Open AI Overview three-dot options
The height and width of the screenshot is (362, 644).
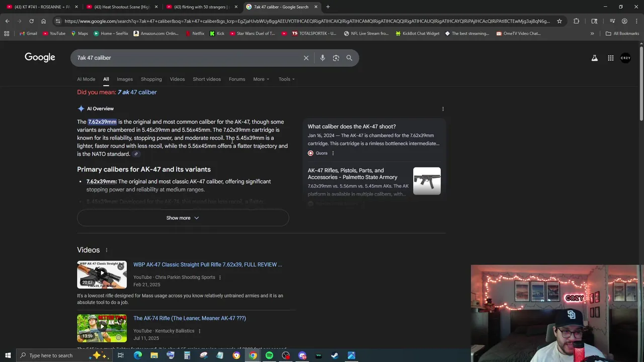(443, 109)
